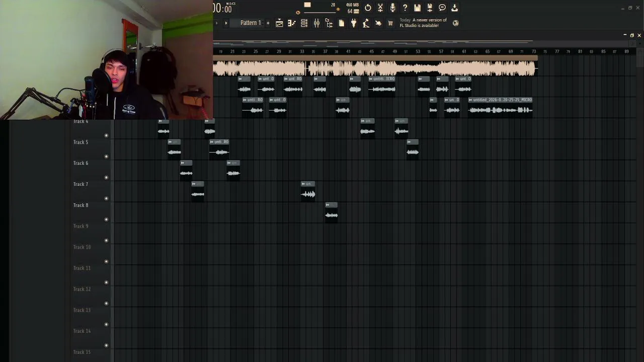644x362 pixels.
Task: Click the download tray icon
Action: pos(454,8)
